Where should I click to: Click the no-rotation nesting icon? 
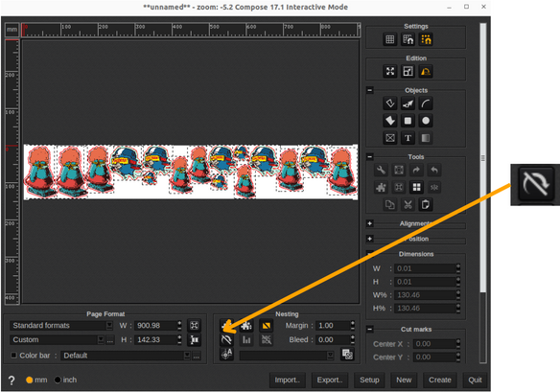pos(226,339)
